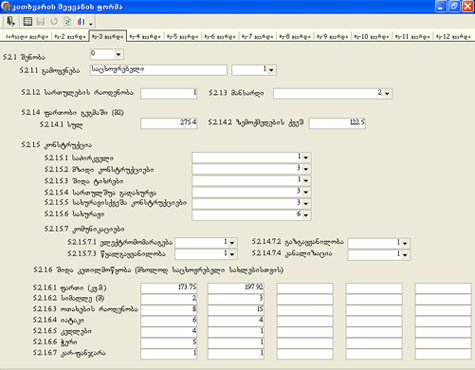Click the empty fifth cell in row 5.2.1.6.1
Viewport: 475px width, 370px height.
pos(443,288)
